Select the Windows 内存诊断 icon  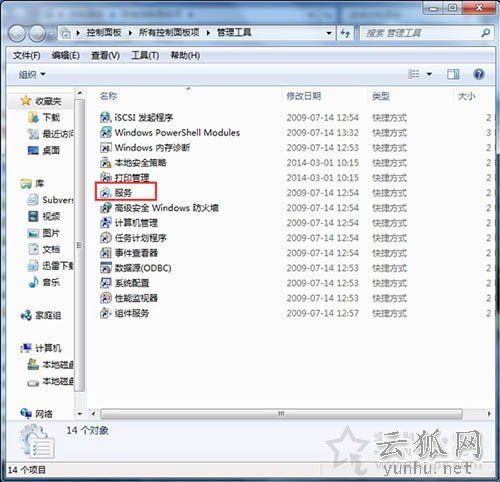tap(105, 147)
